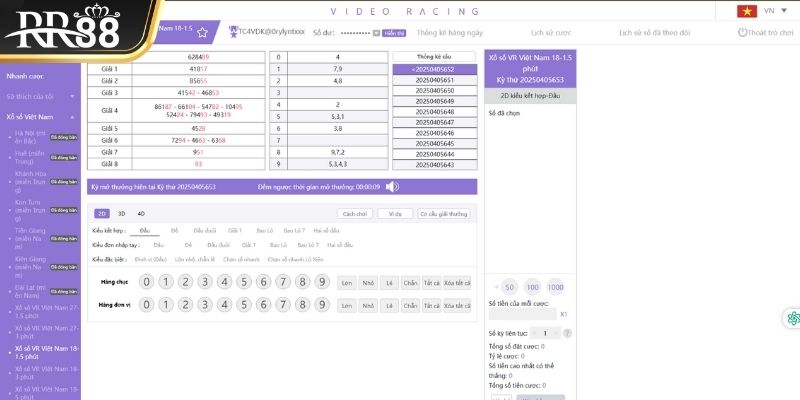Viewport: 800px width, 400px height.
Task: Toggle the Hiển thị balance button
Action: pyautogui.click(x=394, y=33)
